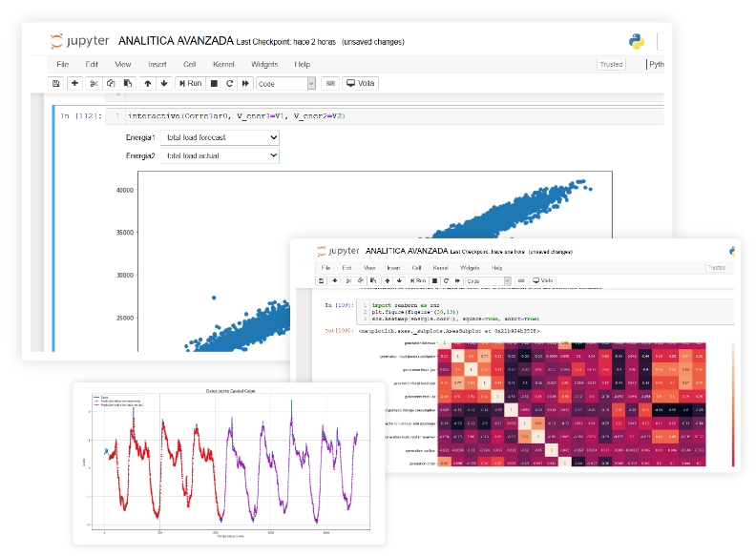Open the Energia2 dropdown showing total load actual
Viewport: 756px width, 556px height.
click(220, 155)
